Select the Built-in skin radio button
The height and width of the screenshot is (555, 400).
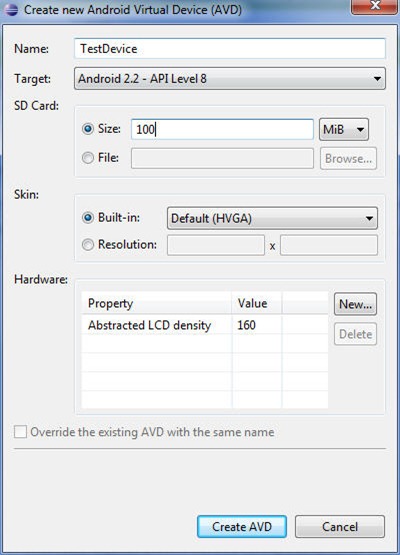pos(88,217)
